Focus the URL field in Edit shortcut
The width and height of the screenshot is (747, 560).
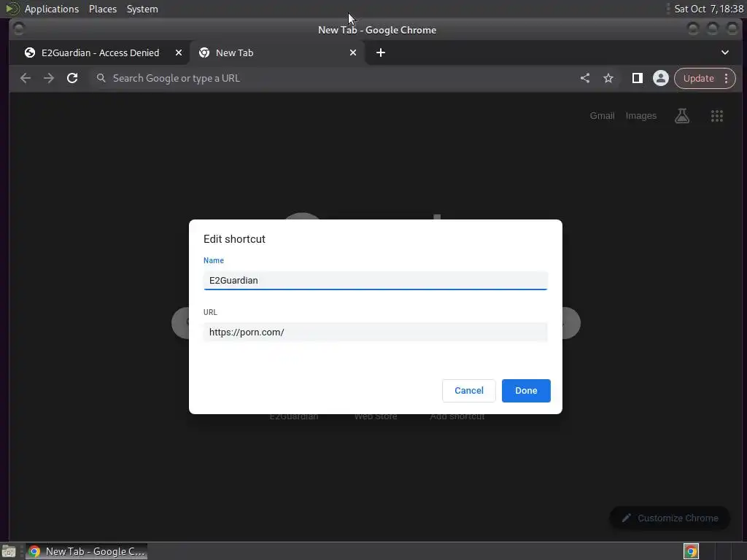point(376,332)
